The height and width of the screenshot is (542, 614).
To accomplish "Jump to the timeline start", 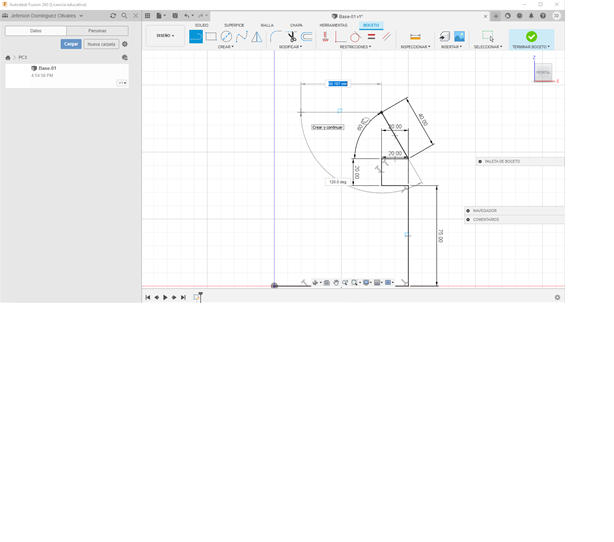I will tap(148, 298).
